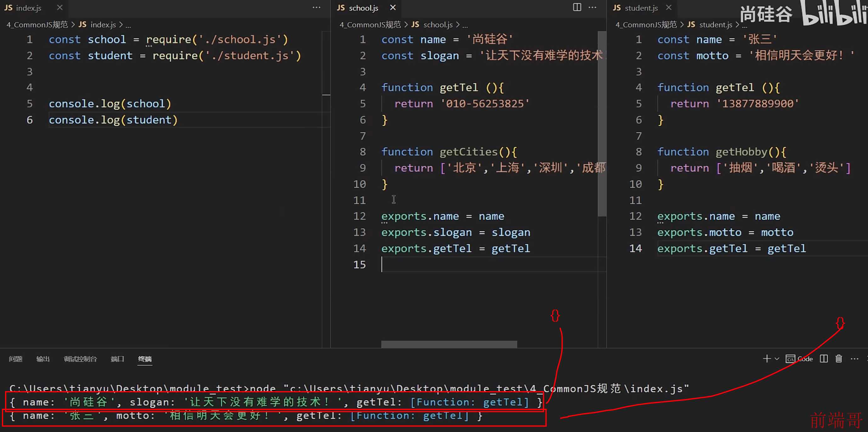
Task: Click 'exports.name = name' in student.js
Action: pos(719,216)
